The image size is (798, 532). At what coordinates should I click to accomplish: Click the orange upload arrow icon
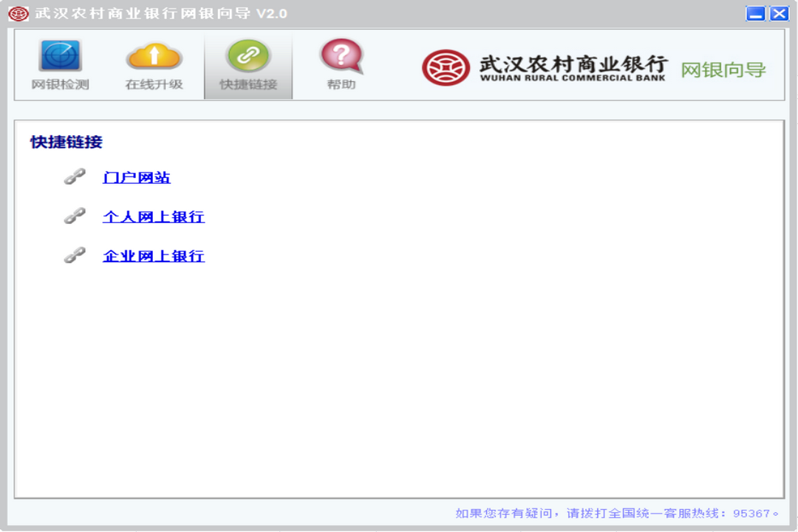(152, 56)
